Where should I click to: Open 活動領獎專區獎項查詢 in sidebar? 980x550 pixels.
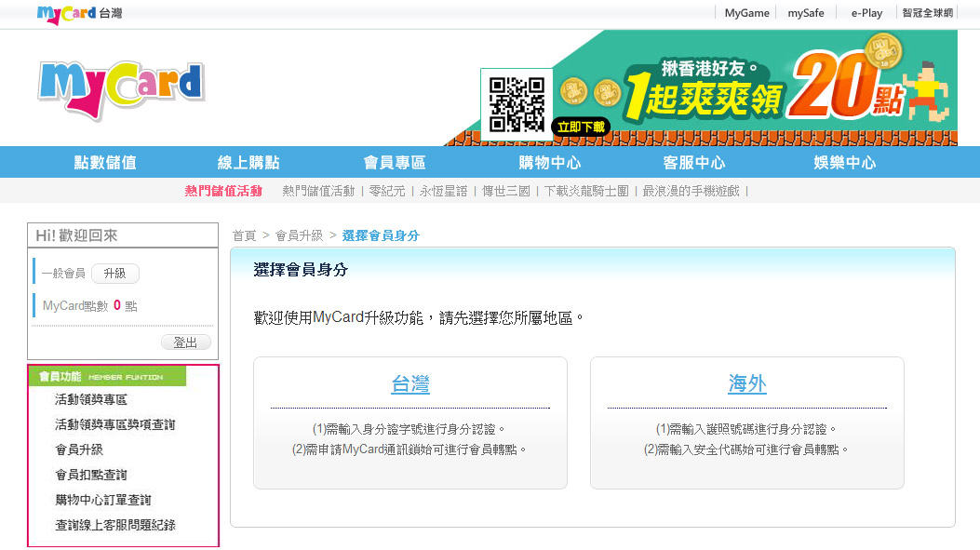[x=115, y=424]
